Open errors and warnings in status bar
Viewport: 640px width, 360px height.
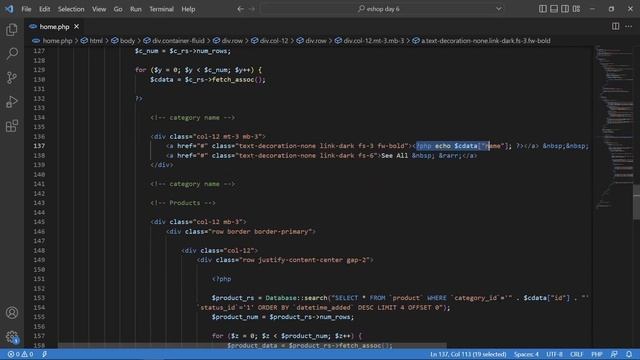(x=20, y=354)
